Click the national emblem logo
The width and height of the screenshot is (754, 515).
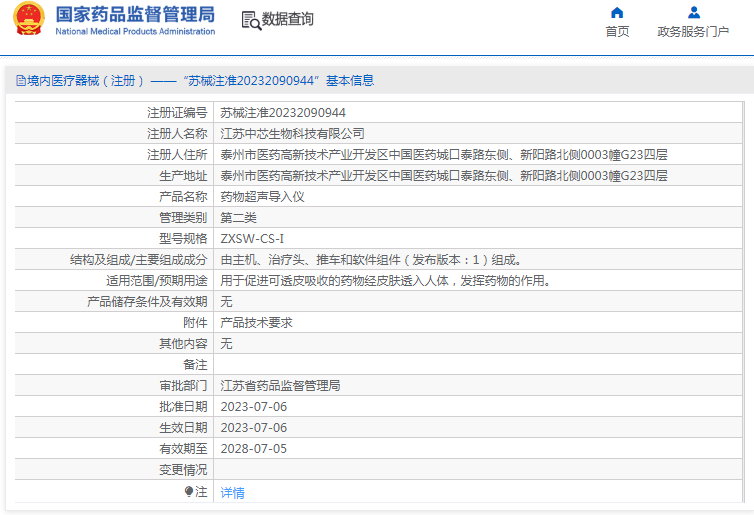(x=29, y=19)
